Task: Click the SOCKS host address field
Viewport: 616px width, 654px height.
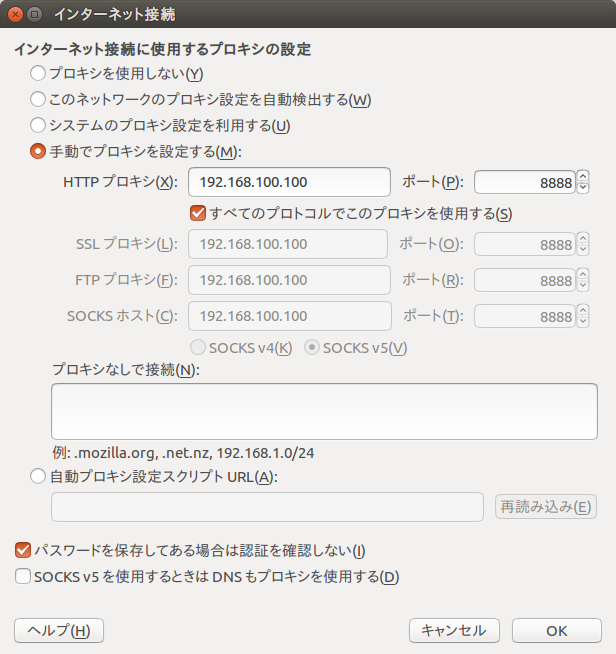Action: point(289,316)
